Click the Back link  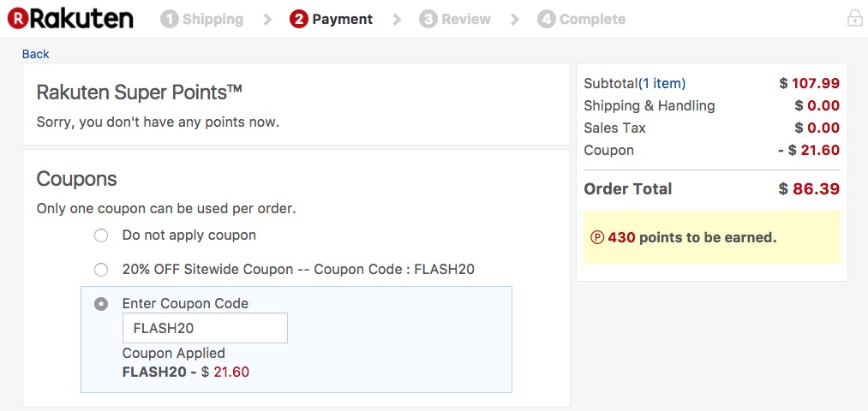coord(36,54)
